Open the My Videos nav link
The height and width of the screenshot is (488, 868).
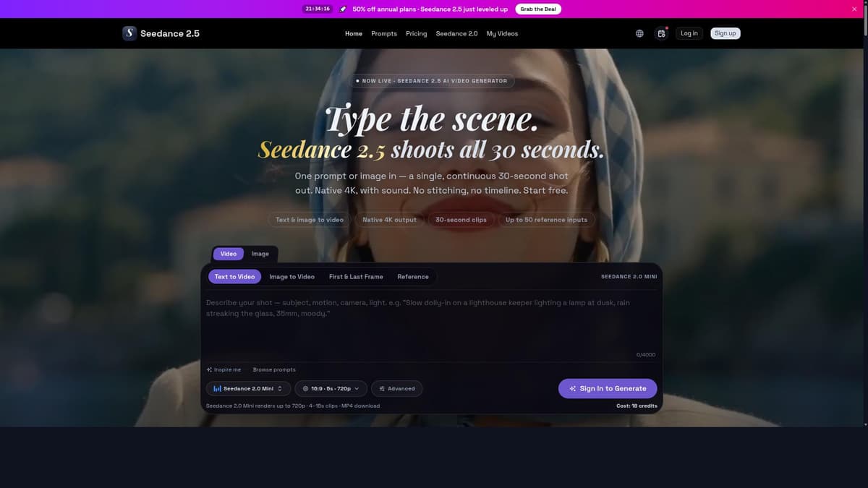502,33
